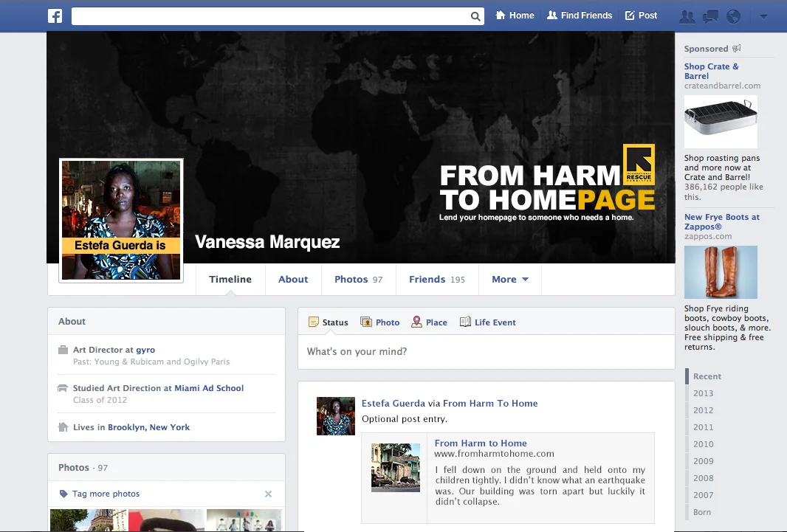Open messages chat bubbles icon
787x532 pixels.
point(710,16)
